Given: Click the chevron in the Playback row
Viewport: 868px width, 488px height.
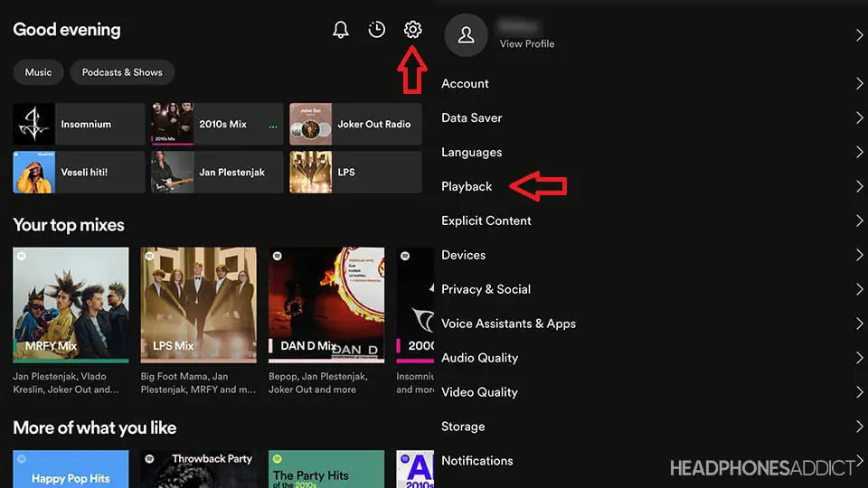Looking at the screenshot, I should click(859, 186).
